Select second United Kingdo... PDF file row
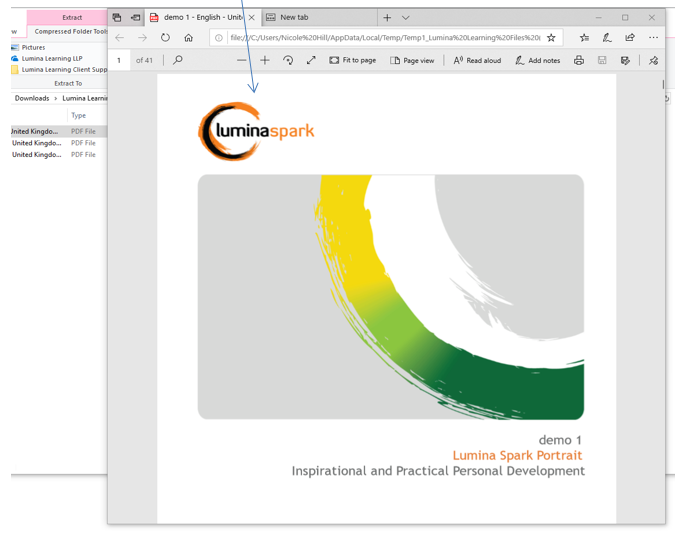 59,143
